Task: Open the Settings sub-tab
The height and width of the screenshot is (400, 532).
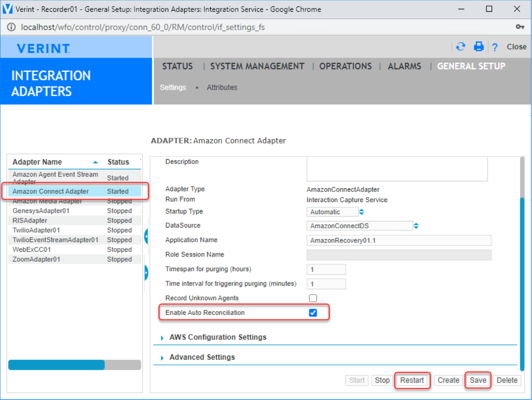Action: point(173,87)
